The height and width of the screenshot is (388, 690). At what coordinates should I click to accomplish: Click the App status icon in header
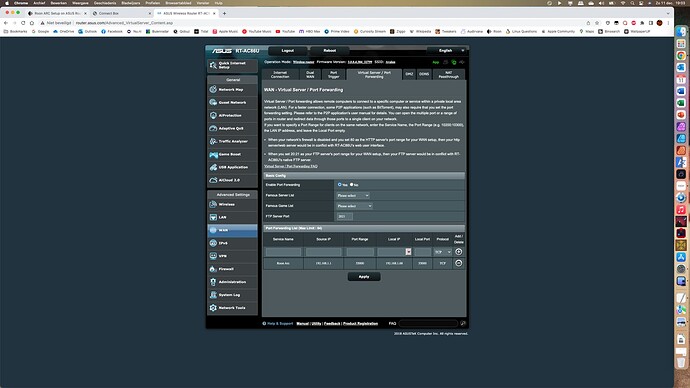(x=436, y=62)
